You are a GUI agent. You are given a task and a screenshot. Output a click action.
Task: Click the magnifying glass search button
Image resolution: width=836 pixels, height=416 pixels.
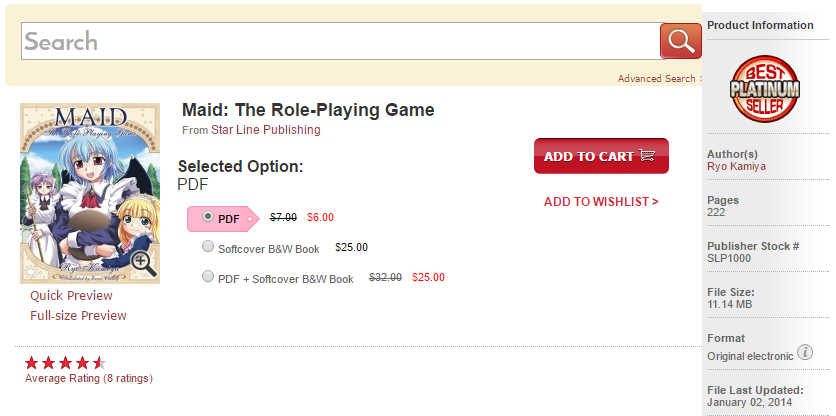coord(680,41)
